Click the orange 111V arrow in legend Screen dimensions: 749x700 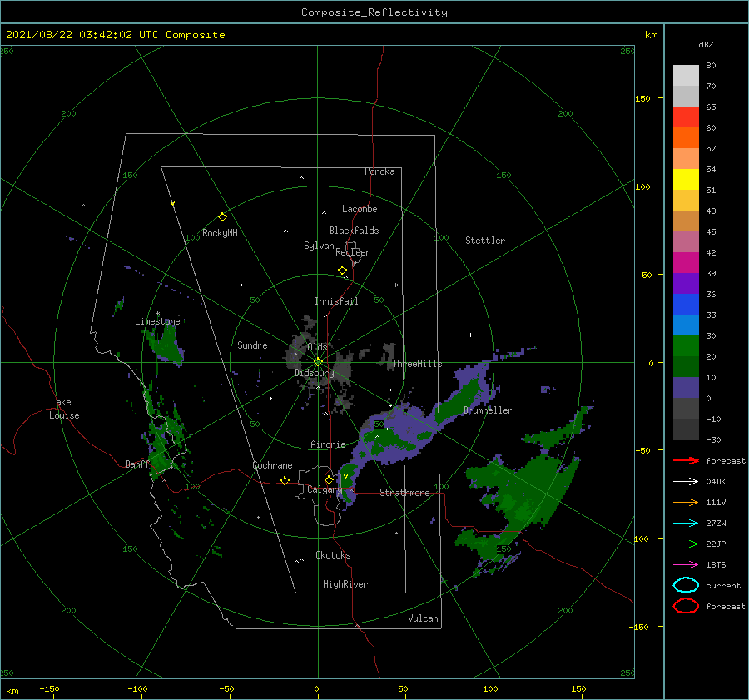pyautogui.click(x=686, y=502)
